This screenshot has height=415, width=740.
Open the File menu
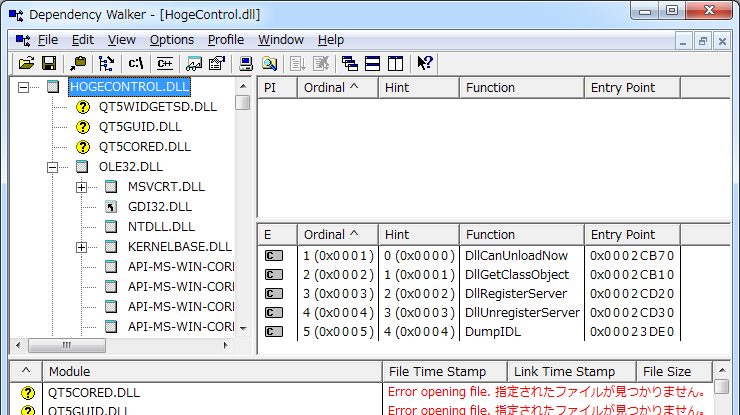coord(48,40)
